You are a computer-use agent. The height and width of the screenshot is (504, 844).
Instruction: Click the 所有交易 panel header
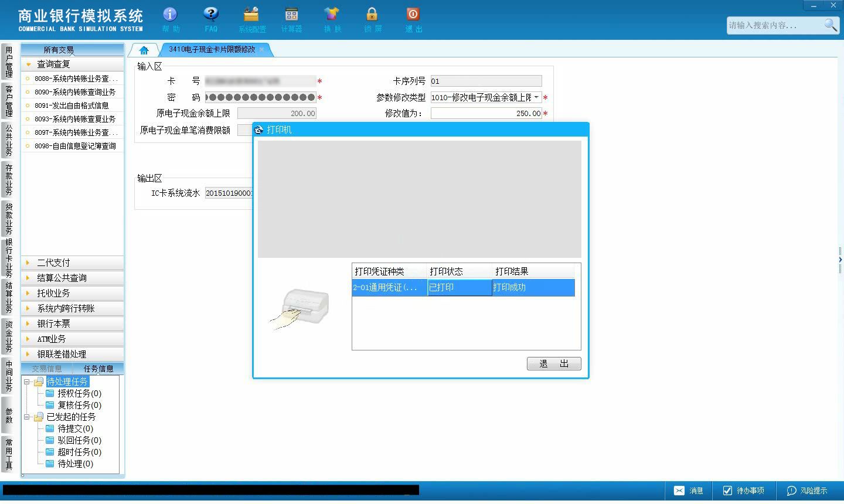pos(73,50)
